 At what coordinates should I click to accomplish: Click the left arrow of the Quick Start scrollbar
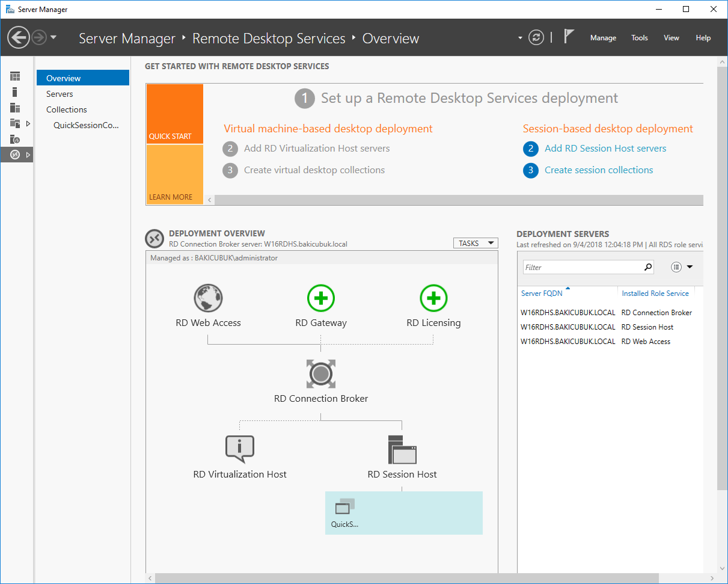[x=210, y=200]
